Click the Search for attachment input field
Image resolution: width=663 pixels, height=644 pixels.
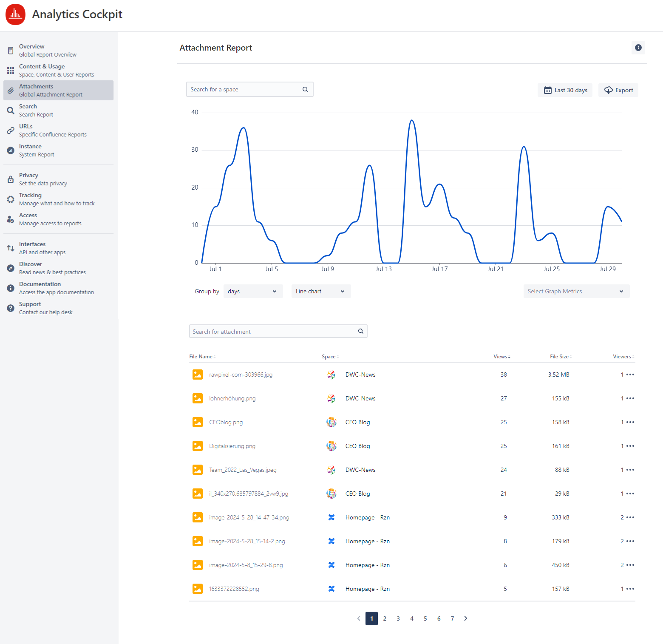coord(272,331)
